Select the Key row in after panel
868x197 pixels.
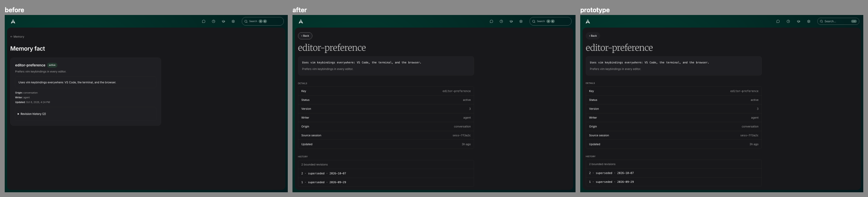point(386,91)
